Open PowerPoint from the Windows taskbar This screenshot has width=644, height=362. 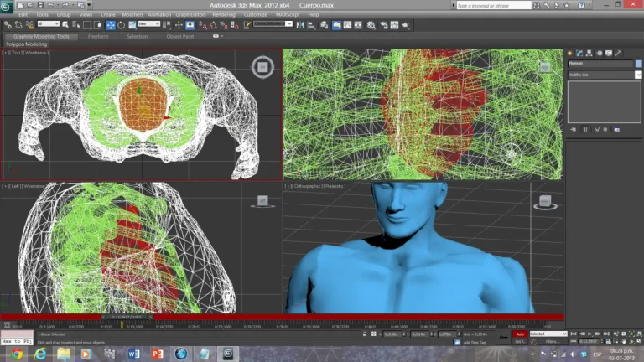tap(156, 354)
